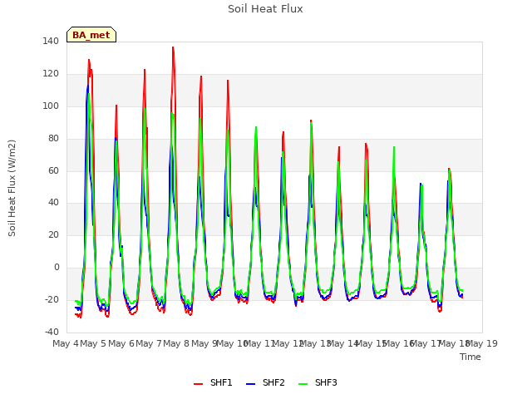532x399 pixels.
Task: Click the highest red SHF1 peak on May 8
Action: pyautogui.click(x=173, y=47)
